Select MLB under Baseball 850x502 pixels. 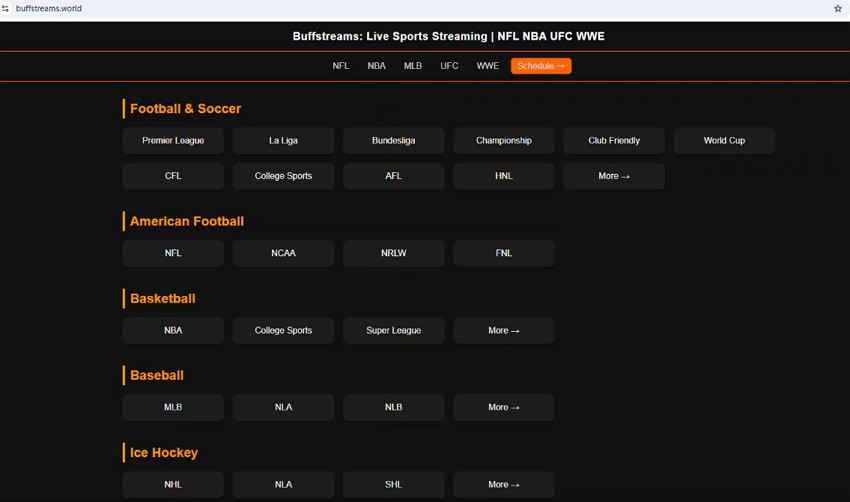click(173, 407)
